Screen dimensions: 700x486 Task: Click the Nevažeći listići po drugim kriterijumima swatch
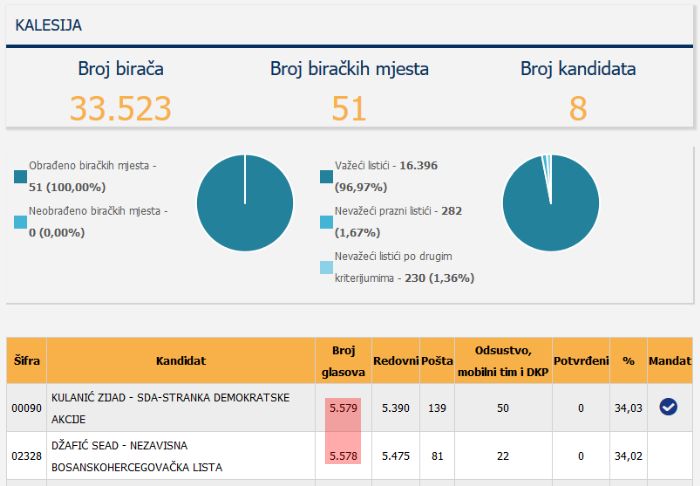[326, 267]
